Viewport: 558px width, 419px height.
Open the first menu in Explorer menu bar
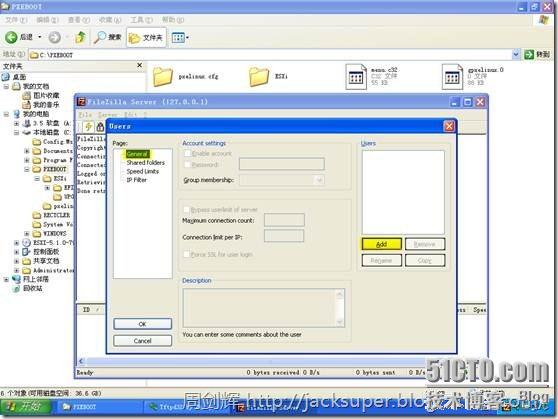[16, 20]
